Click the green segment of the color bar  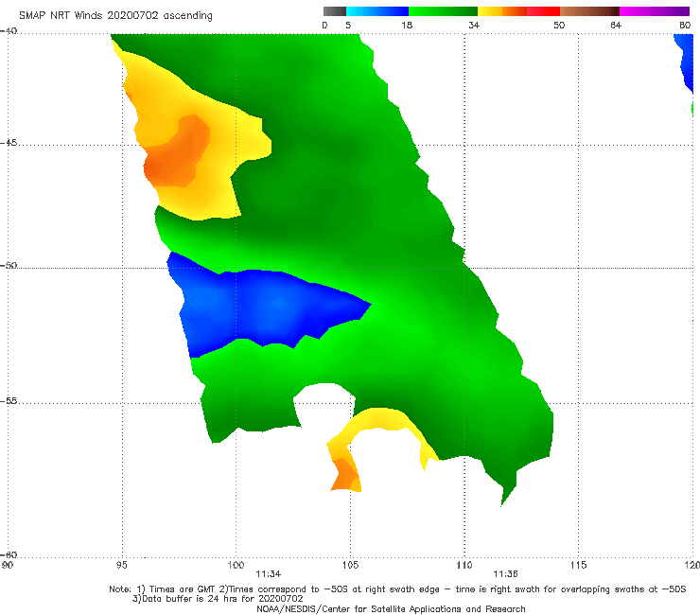coord(443,11)
